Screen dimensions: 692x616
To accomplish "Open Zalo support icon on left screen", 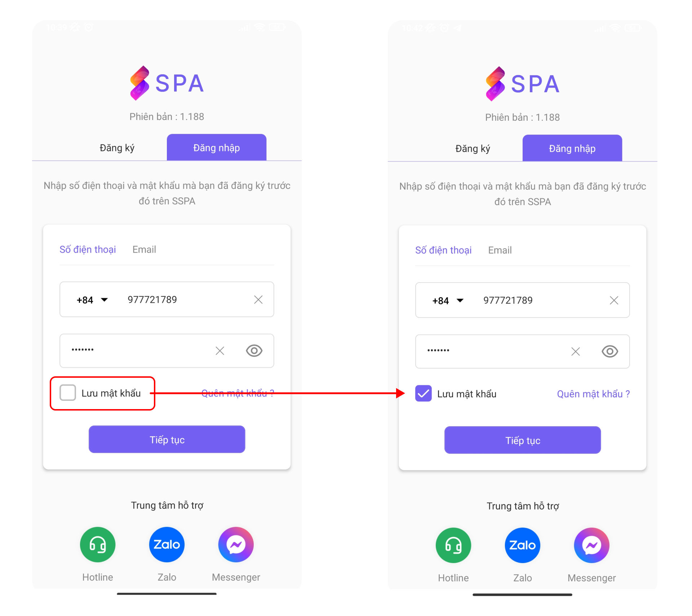I will [167, 544].
